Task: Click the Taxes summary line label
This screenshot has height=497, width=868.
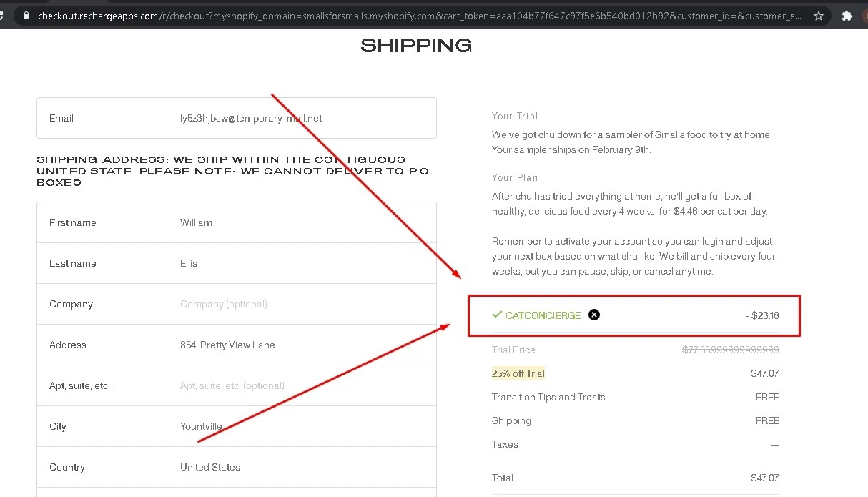Action: [x=505, y=444]
